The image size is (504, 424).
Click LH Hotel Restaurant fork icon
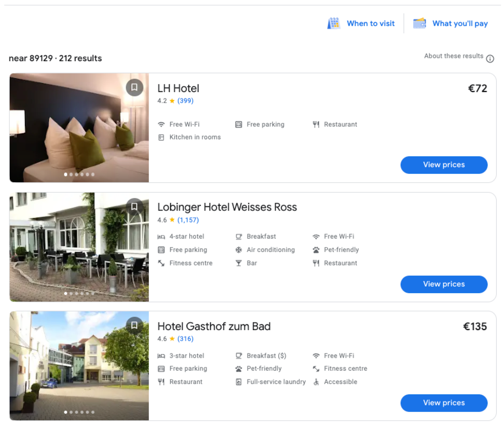[316, 125]
